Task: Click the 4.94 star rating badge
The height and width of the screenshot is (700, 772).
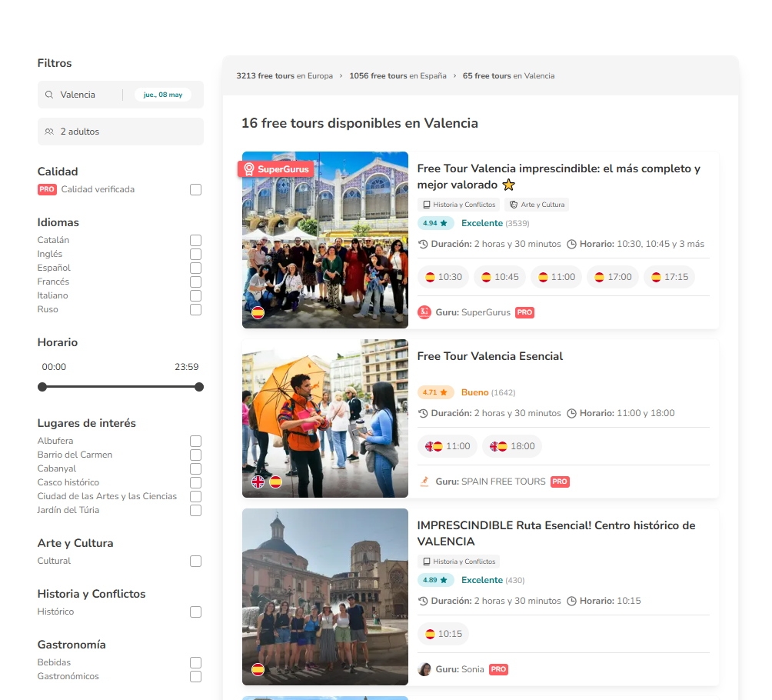Action: [x=435, y=223]
